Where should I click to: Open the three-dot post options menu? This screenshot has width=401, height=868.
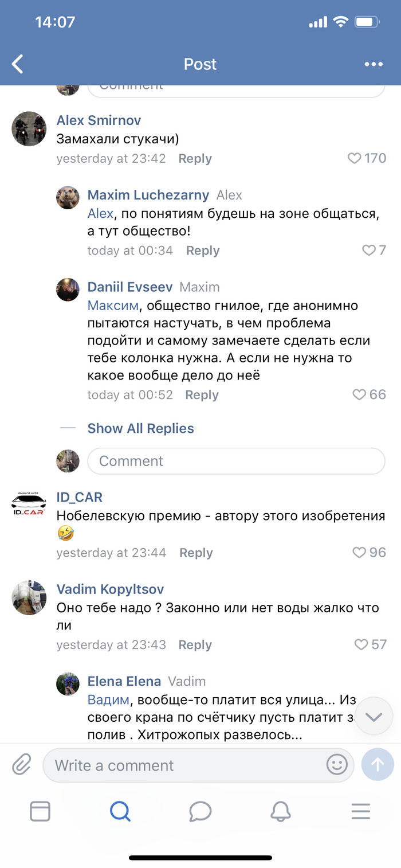click(x=374, y=64)
